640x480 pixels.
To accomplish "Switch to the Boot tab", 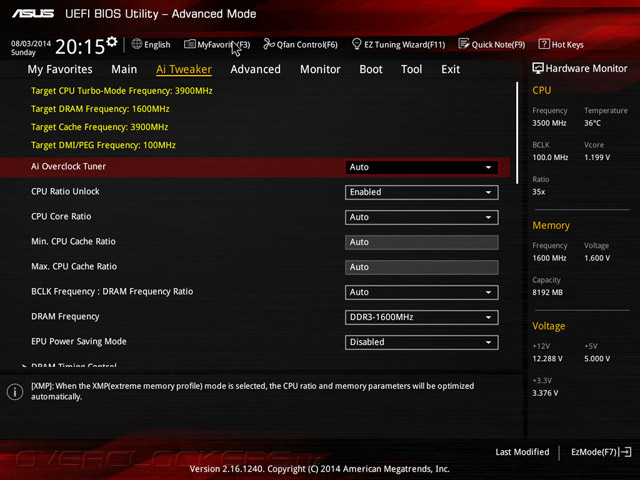I will tap(371, 69).
